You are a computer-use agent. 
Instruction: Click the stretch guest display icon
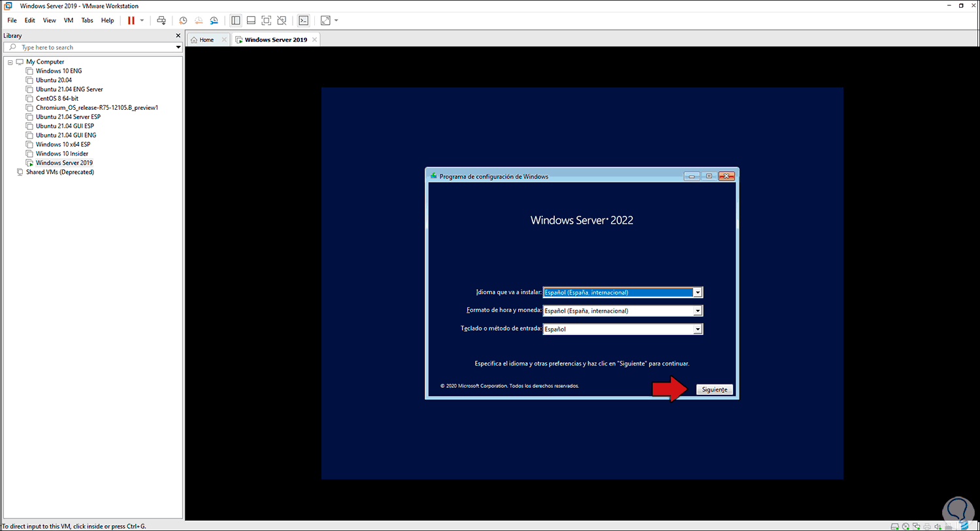point(325,20)
